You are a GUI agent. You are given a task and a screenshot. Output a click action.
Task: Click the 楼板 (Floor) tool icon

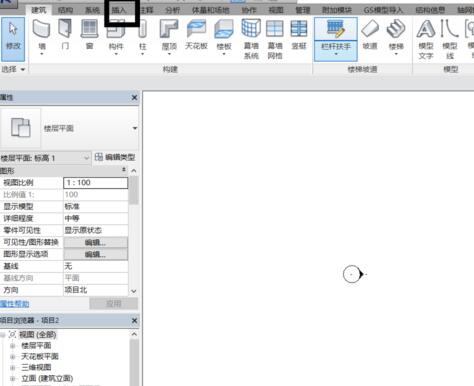point(224,29)
